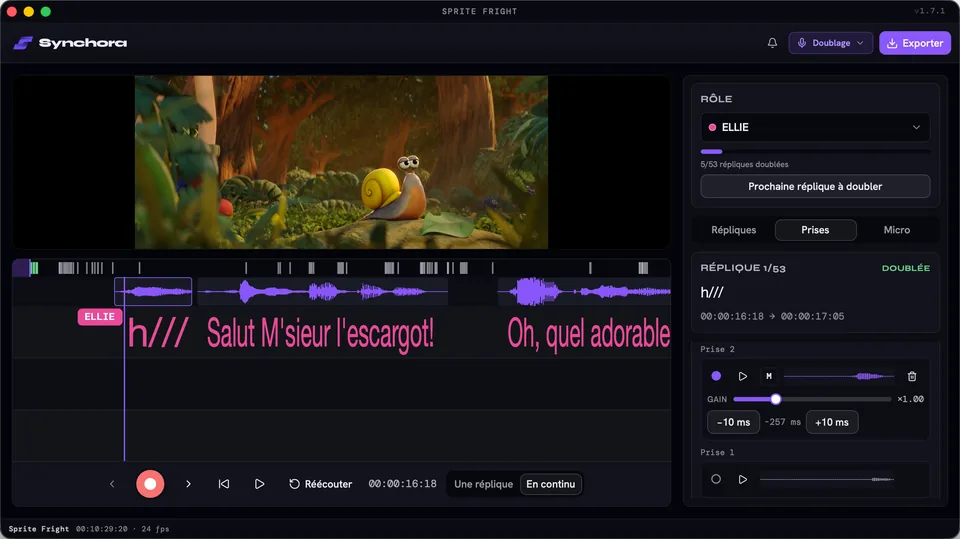Viewport: 960px width, 539px height.
Task: Play Prise 1 take
Action: pos(742,479)
